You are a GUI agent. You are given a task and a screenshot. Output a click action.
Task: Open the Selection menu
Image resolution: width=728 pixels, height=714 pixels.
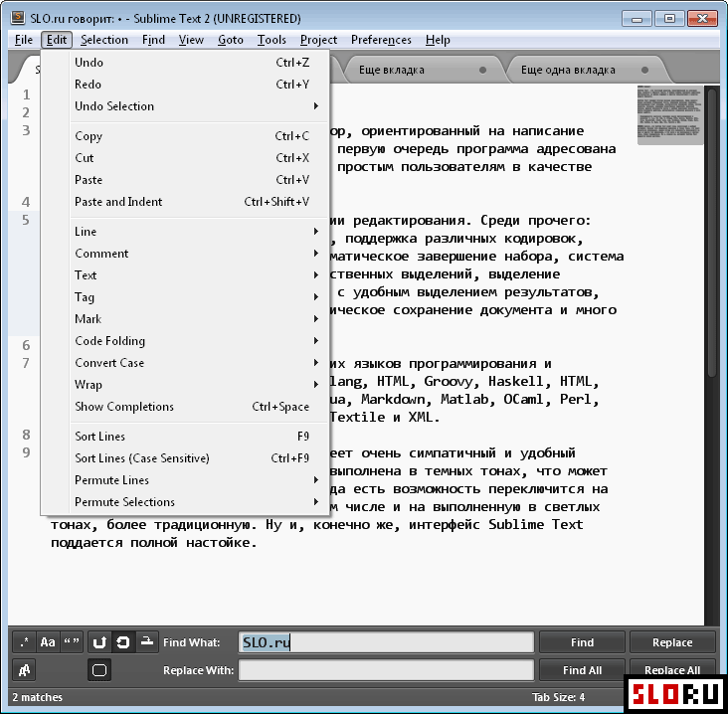click(x=104, y=40)
